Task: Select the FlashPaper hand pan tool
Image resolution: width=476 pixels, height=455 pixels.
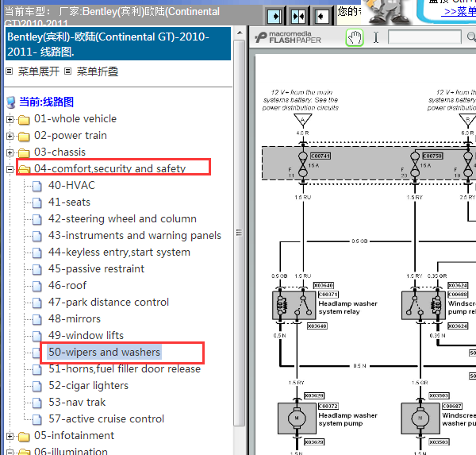Action: click(x=355, y=37)
